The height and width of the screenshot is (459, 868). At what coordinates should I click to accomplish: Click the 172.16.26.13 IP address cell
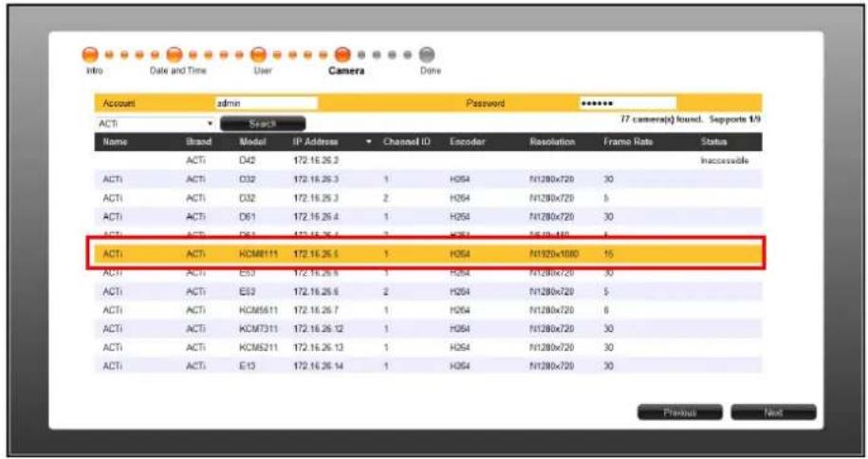(319, 347)
